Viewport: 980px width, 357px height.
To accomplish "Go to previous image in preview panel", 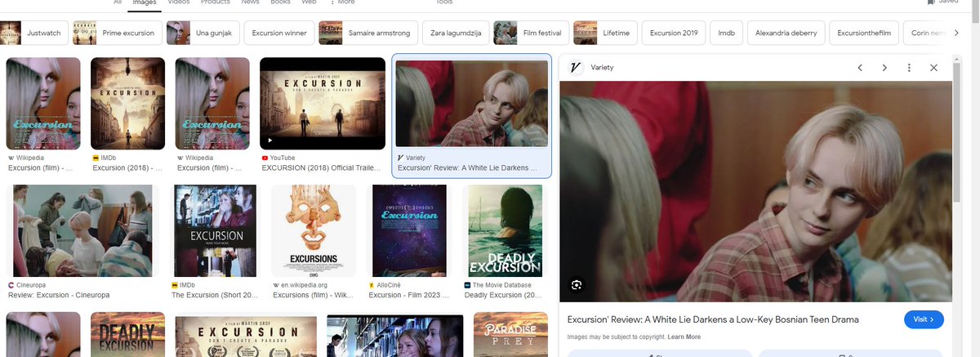I will (x=860, y=68).
